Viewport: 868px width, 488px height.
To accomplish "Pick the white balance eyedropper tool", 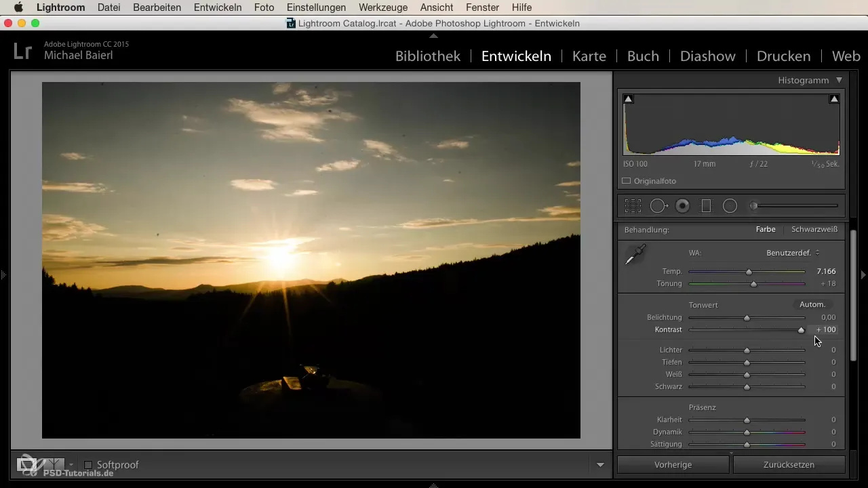I will click(x=635, y=256).
